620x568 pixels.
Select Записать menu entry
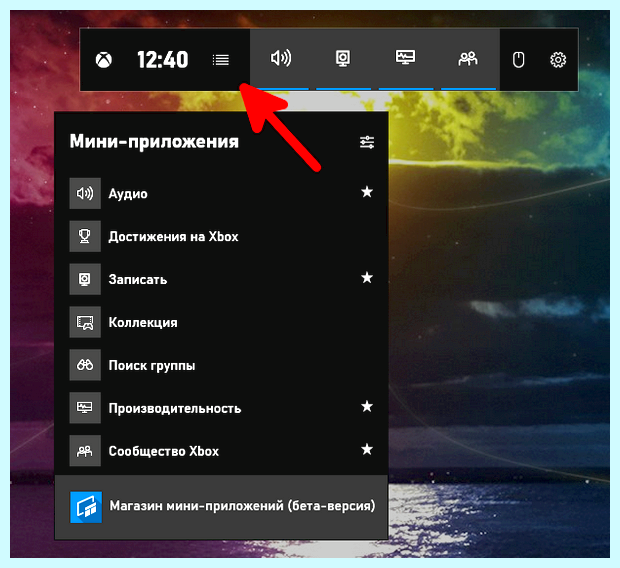point(221,279)
